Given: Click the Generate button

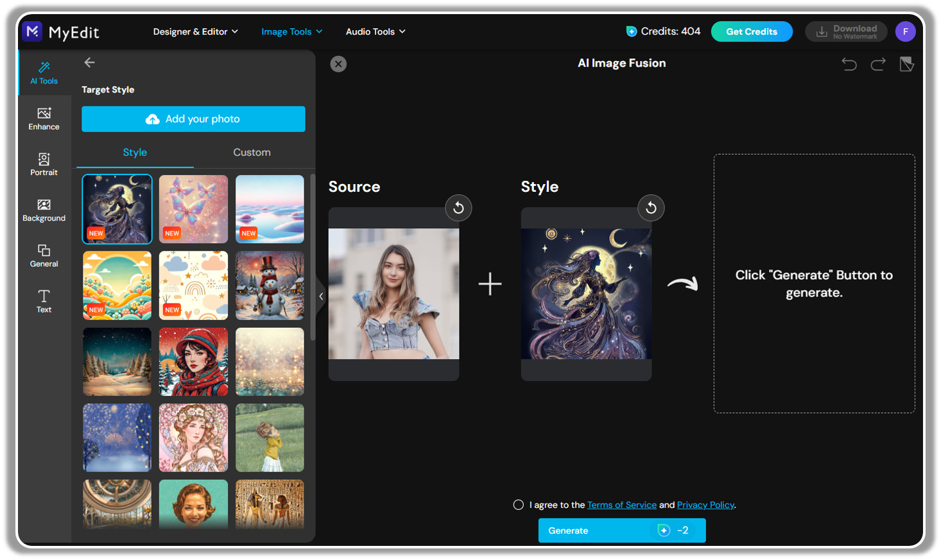Looking at the screenshot, I should (621, 530).
